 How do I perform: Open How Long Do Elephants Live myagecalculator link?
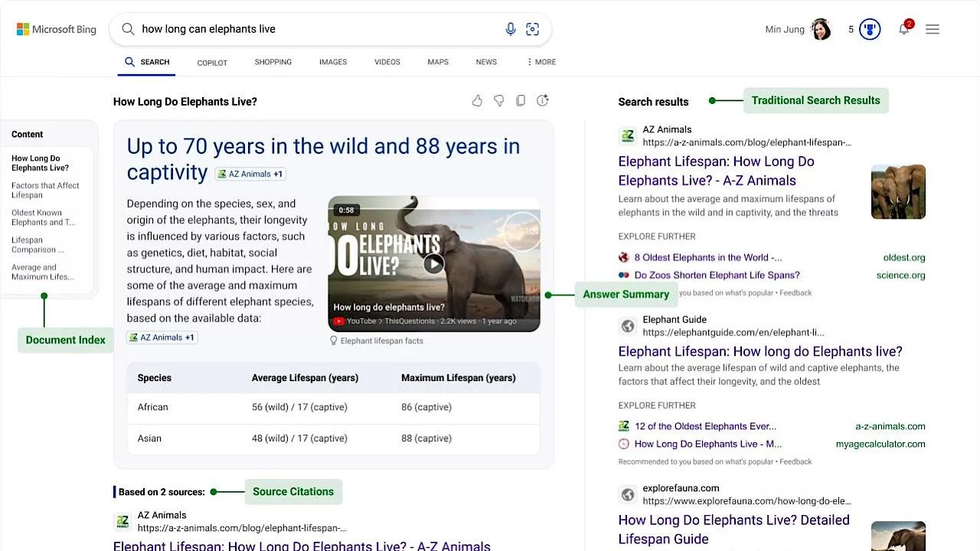click(x=708, y=444)
